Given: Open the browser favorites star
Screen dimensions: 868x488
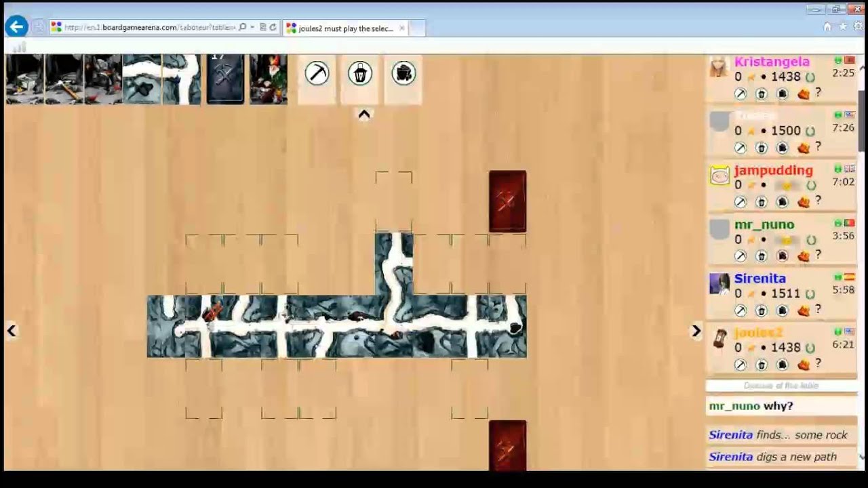Looking at the screenshot, I should (x=843, y=27).
